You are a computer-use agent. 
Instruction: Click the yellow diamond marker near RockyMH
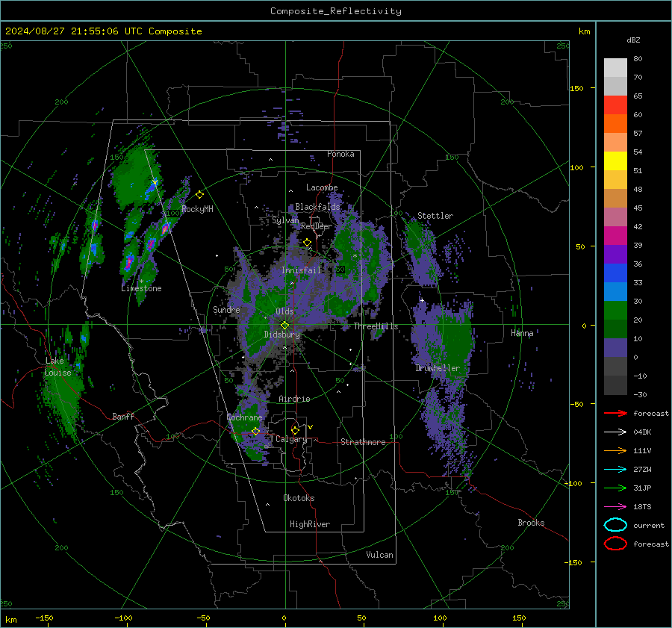click(x=199, y=195)
